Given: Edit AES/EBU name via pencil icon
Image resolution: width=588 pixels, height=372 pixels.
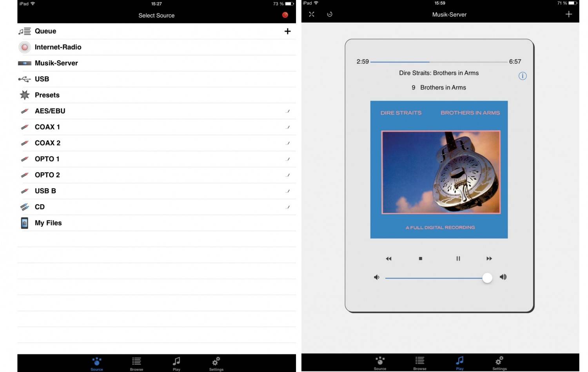Looking at the screenshot, I should click(288, 111).
